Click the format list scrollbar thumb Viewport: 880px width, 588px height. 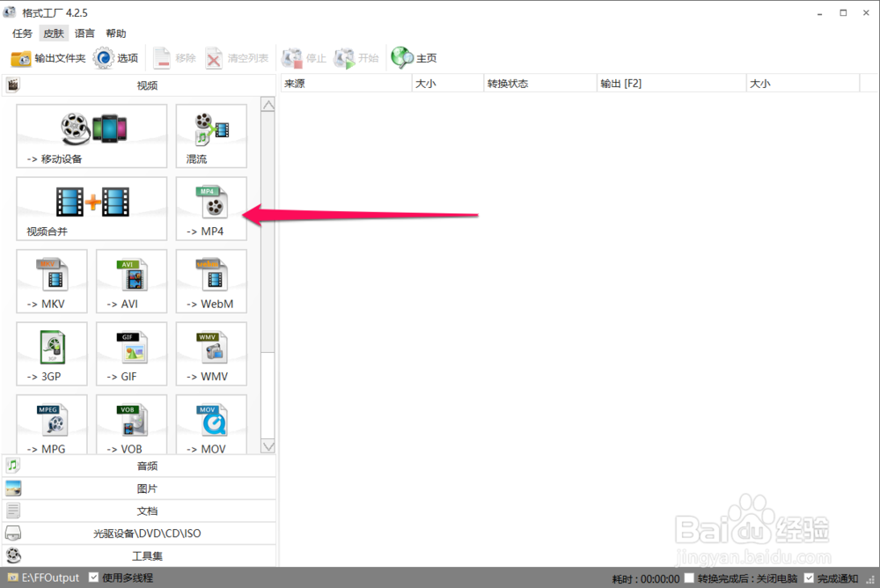coord(268,232)
